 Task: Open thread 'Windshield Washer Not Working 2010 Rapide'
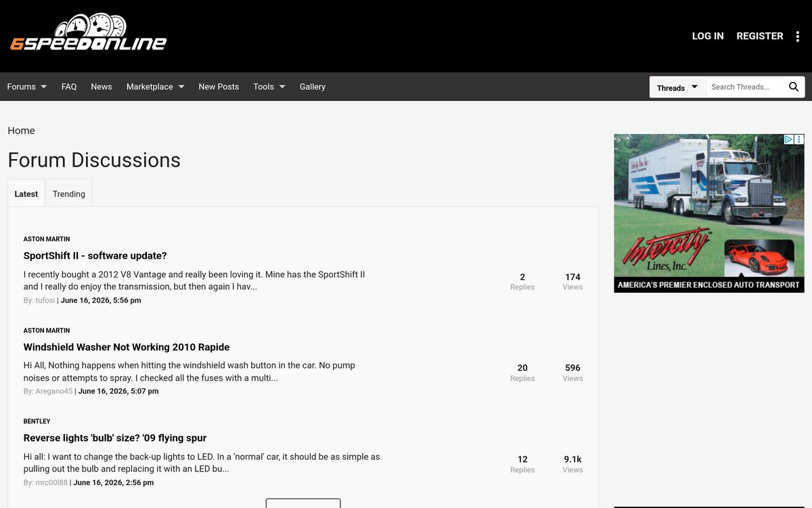pos(127,347)
